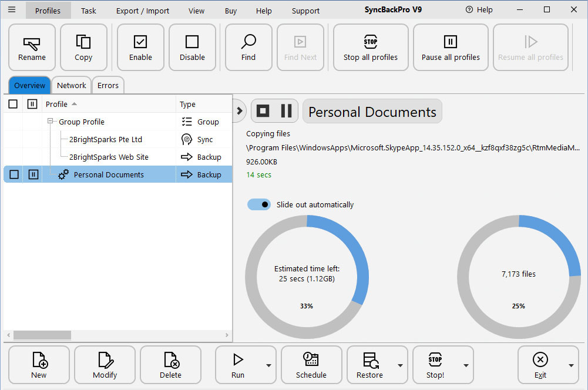Click the estimated time left progress ring
This screenshot has width=588, height=390.
[x=307, y=277]
